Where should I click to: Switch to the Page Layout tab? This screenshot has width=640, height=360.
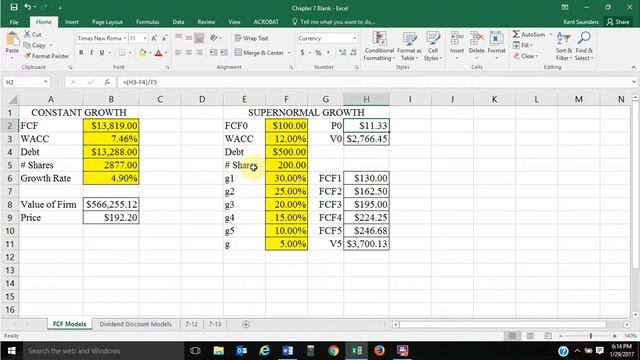tap(107, 22)
